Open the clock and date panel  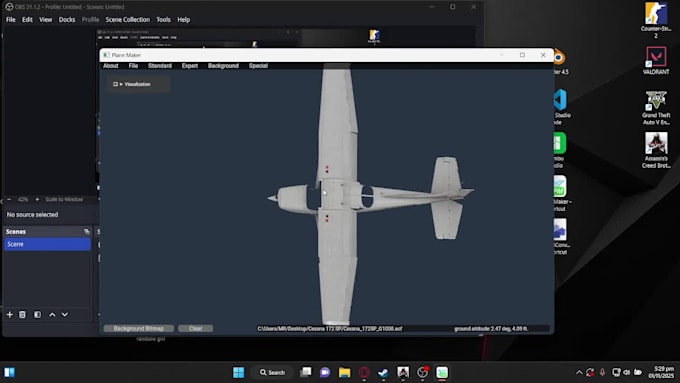click(661, 372)
